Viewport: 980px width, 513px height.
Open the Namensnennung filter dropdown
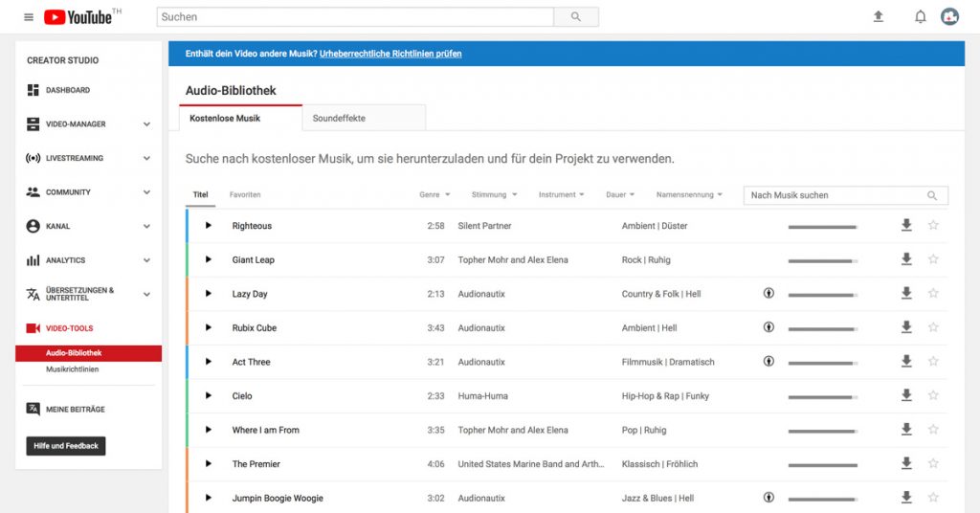[x=689, y=195]
